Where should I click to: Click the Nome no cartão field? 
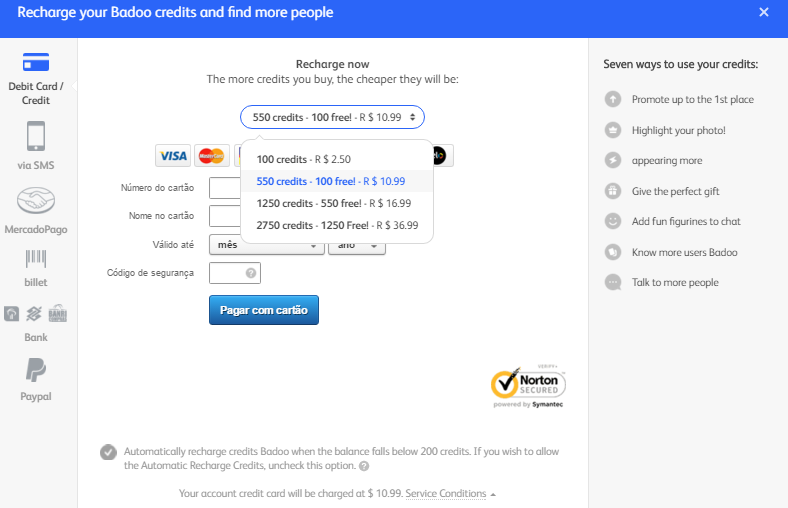tap(225, 216)
